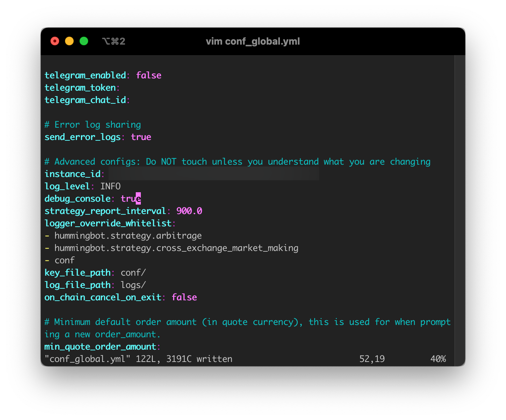Click the 'log_file_path' key
The height and width of the screenshot is (420, 506).
pos(78,285)
